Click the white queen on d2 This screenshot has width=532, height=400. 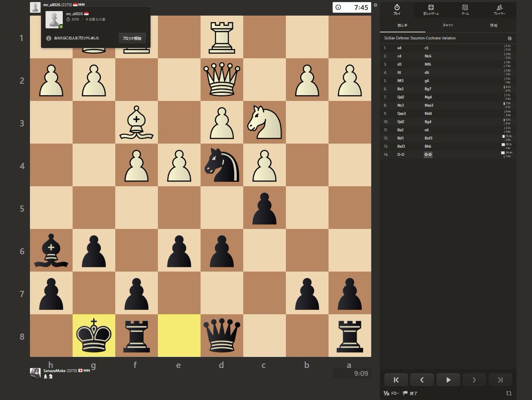(222, 80)
